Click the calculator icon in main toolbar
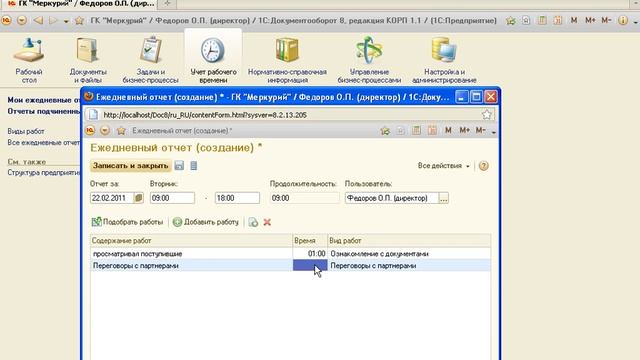The image size is (640, 360). pos(542,20)
